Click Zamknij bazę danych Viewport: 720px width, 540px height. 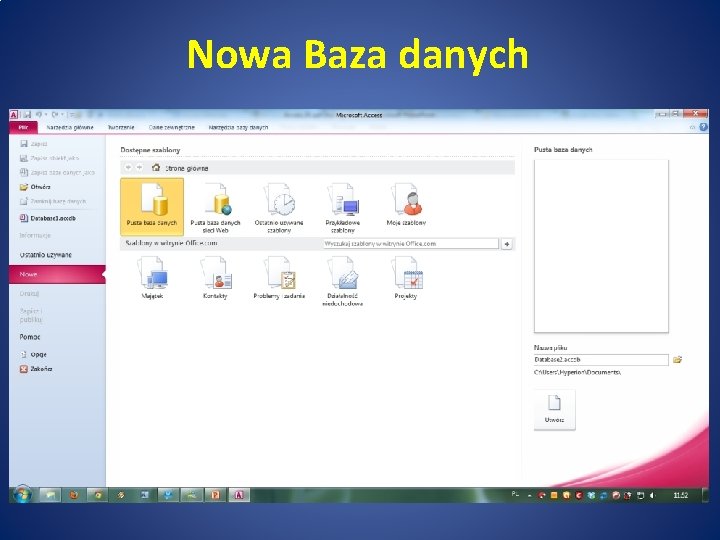point(53,201)
